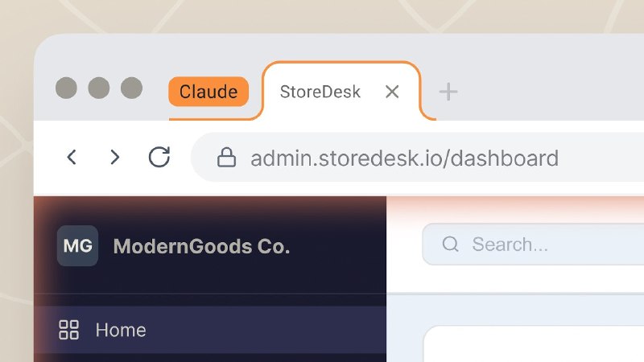Select the white dashboard card below Search
The width and height of the screenshot is (644, 362).
click(534, 344)
